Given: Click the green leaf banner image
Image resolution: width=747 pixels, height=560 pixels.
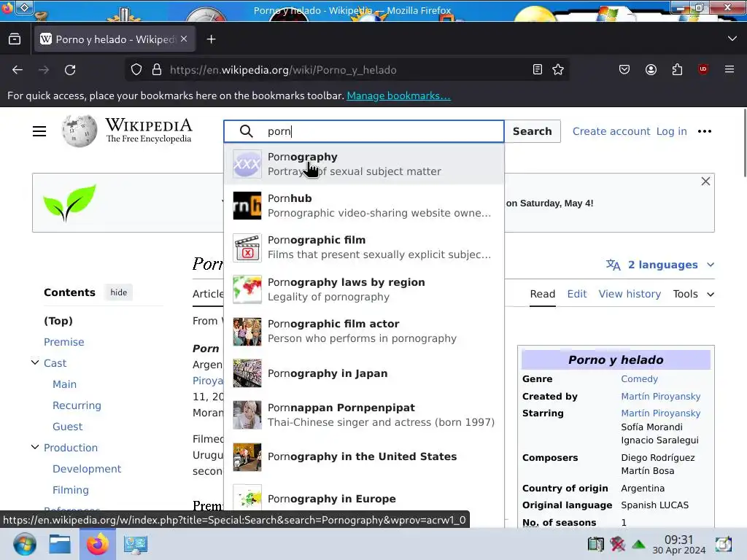Looking at the screenshot, I should [69, 203].
